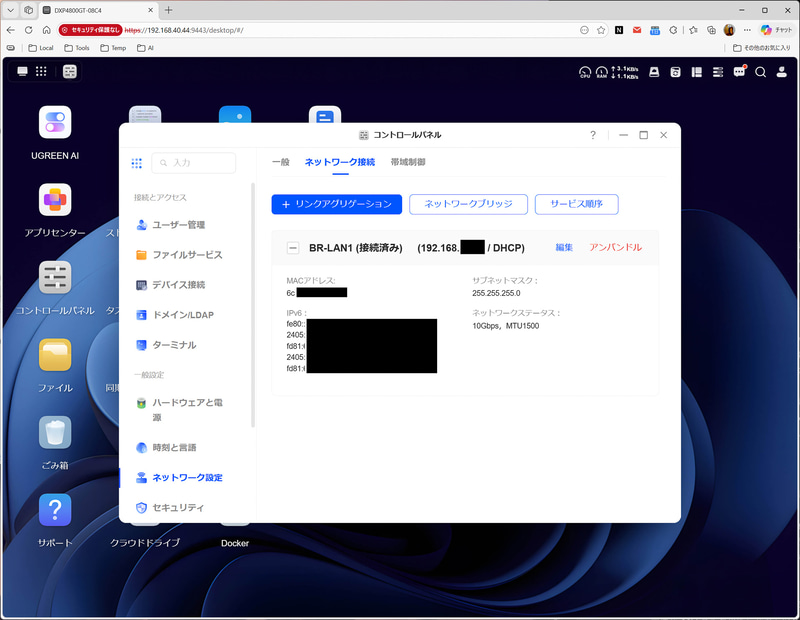
Task: Open the NAS task/backup status icon
Action: 676,72
